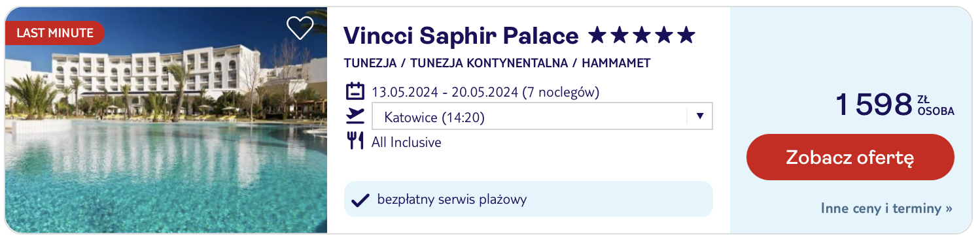Add hotel to favorites with heart icon
The width and height of the screenshot is (980, 241).
(x=300, y=27)
